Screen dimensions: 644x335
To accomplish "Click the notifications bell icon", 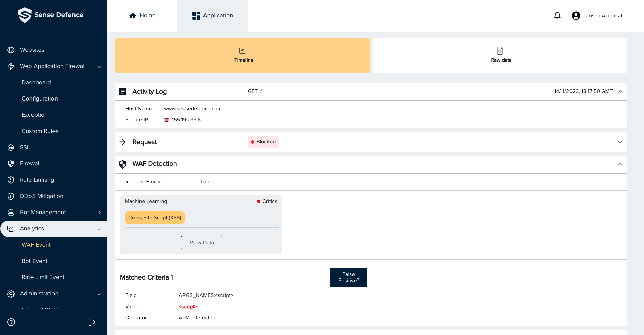I will tap(557, 15).
